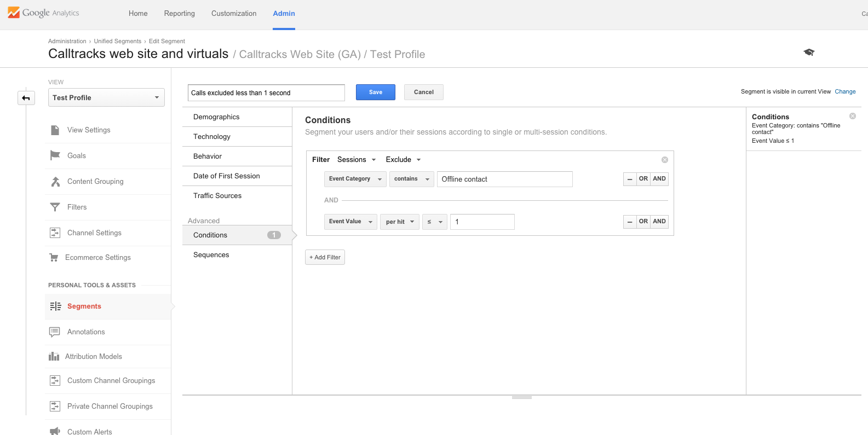Open the per hit scope dropdown
Screen dimensions: 868x435
(400, 222)
